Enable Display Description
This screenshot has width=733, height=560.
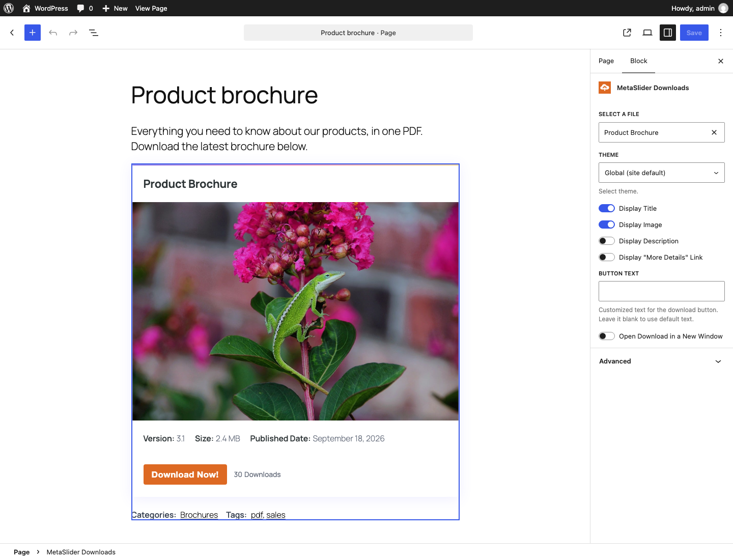pyautogui.click(x=607, y=241)
